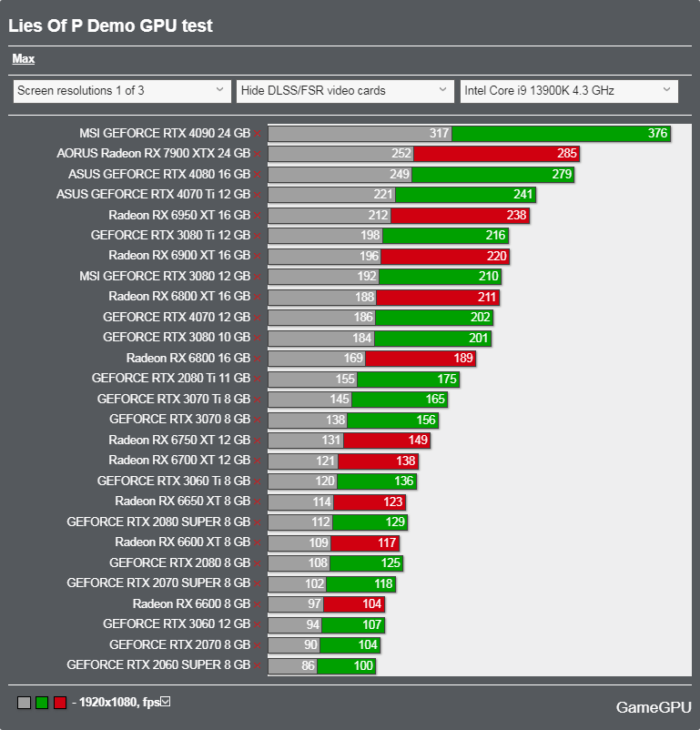Click the green legend color swatch

(x=42, y=703)
